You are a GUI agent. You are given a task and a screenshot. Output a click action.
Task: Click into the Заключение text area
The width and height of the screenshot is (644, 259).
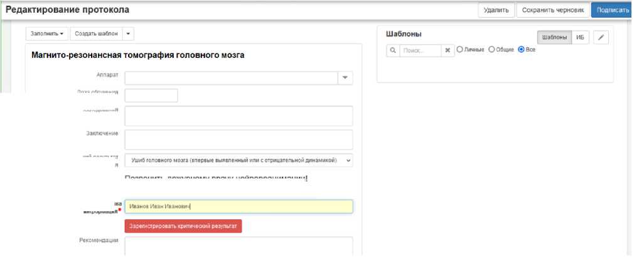pos(239,140)
